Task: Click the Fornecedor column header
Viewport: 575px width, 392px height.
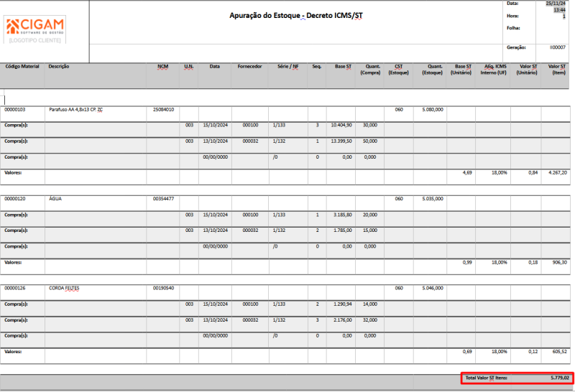Action: click(x=249, y=66)
